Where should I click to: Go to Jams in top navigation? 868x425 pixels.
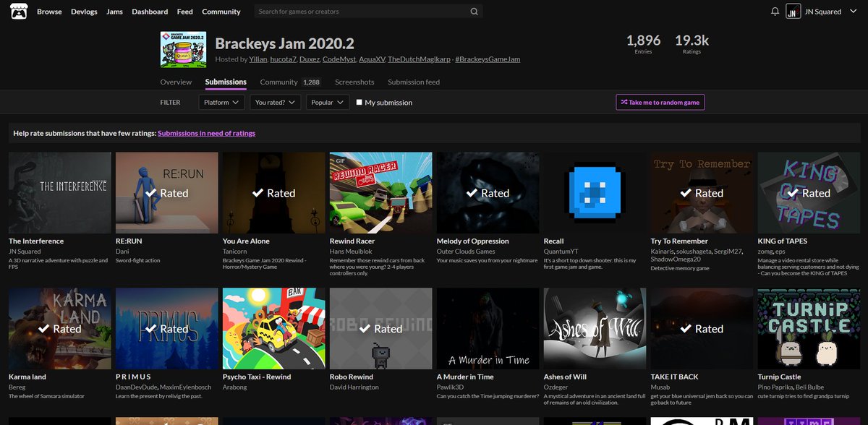[x=114, y=12]
